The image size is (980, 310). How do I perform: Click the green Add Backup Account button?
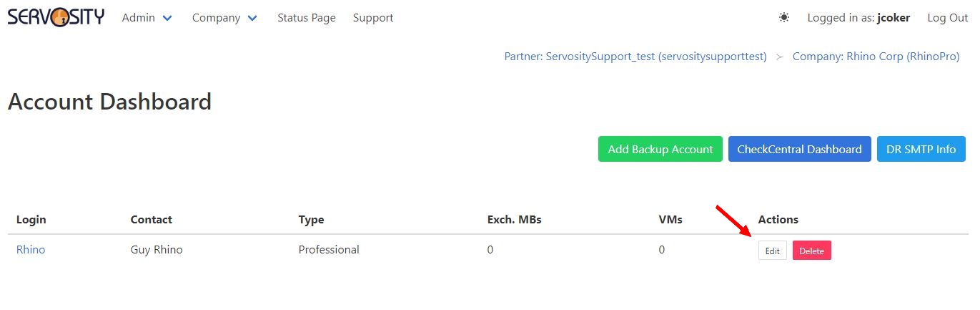pyautogui.click(x=660, y=150)
